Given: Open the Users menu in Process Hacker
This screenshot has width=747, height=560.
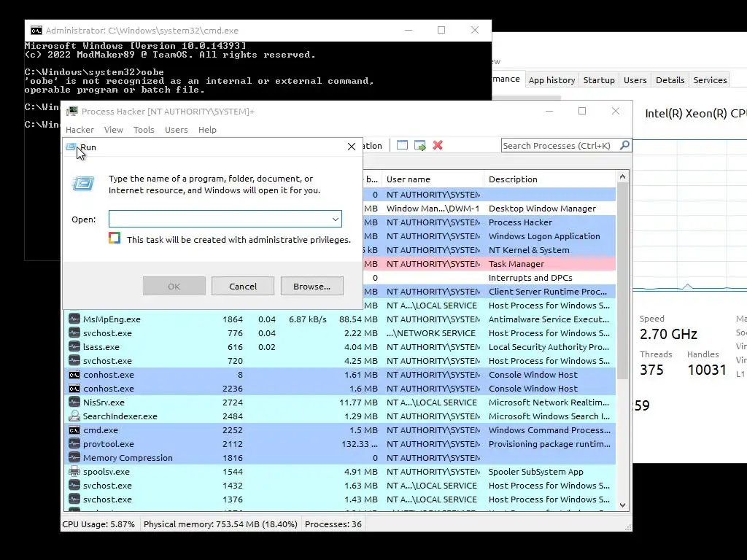Looking at the screenshot, I should (x=177, y=130).
